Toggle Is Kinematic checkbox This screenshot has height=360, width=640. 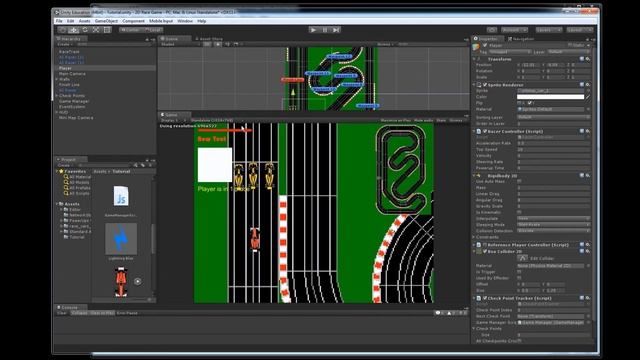click(x=520, y=212)
